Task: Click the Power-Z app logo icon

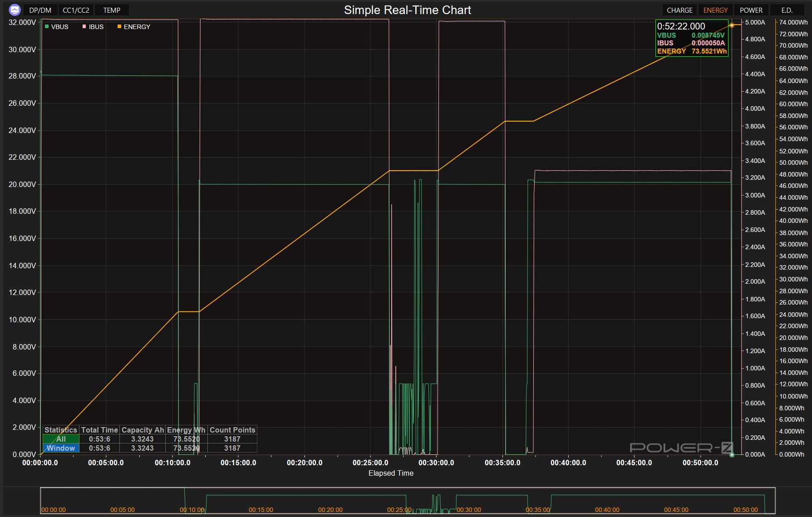Action: 15,10
